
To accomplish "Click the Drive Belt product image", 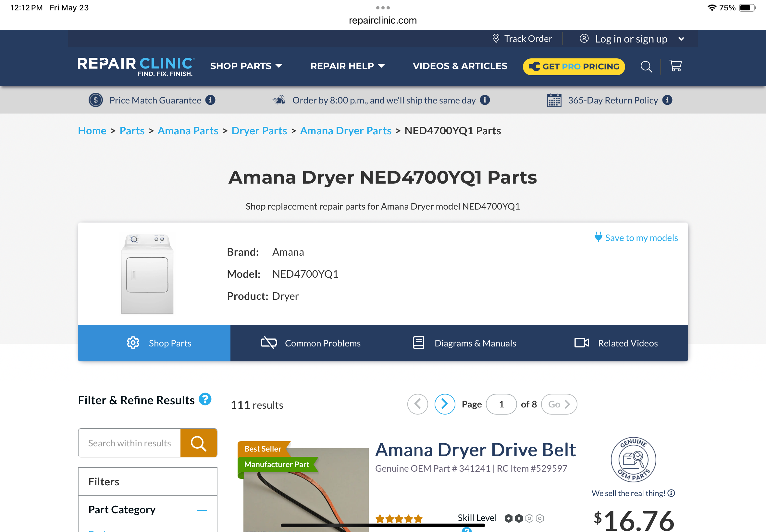I will coord(306,490).
